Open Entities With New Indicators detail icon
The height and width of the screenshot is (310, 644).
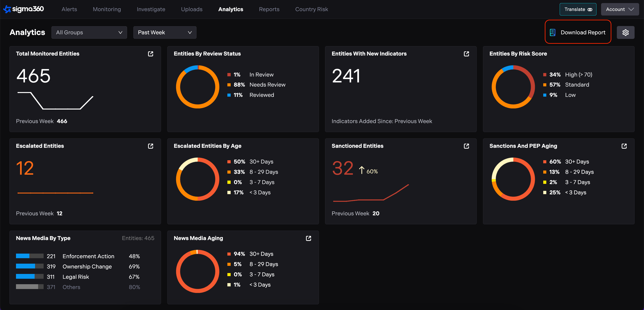466,54
